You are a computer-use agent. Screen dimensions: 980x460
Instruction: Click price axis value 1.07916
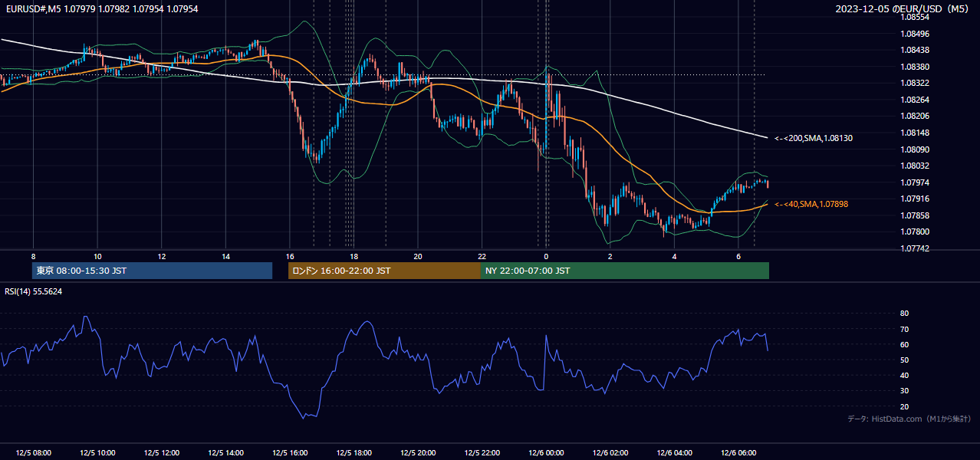(x=915, y=199)
